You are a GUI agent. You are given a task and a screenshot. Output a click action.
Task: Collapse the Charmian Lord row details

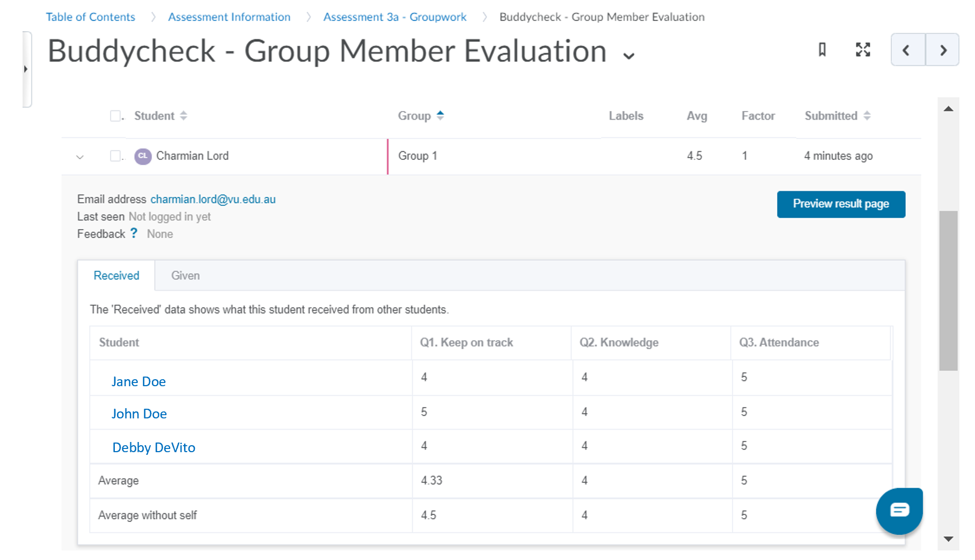coord(80,157)
